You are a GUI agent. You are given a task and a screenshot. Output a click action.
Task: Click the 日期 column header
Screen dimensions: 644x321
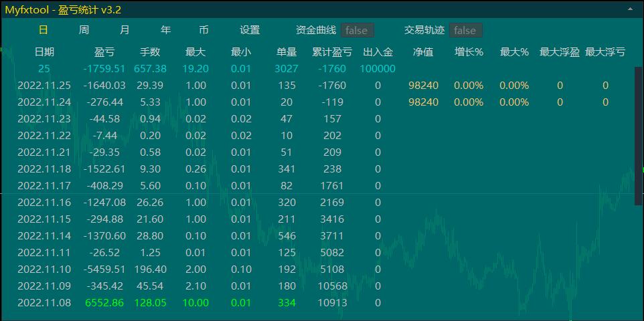click(44, 52)
